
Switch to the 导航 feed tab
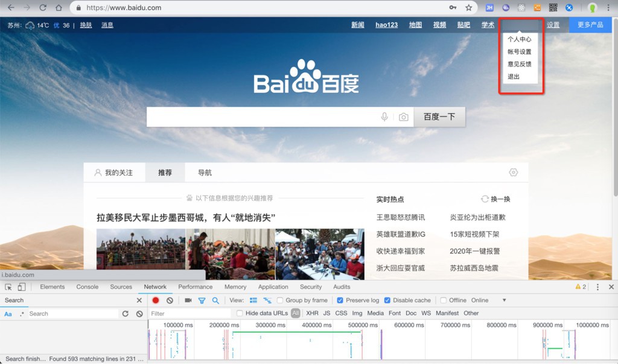[x=205, y=172]
